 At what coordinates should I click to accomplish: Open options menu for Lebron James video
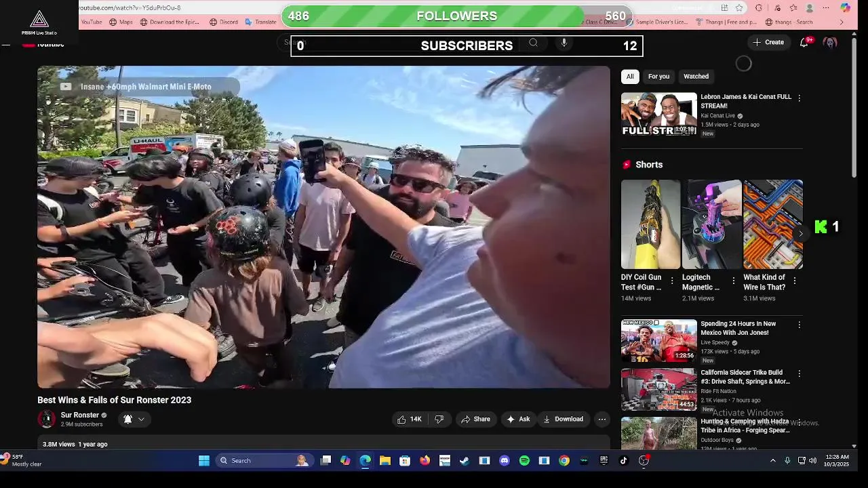click(x=799, y=98)
